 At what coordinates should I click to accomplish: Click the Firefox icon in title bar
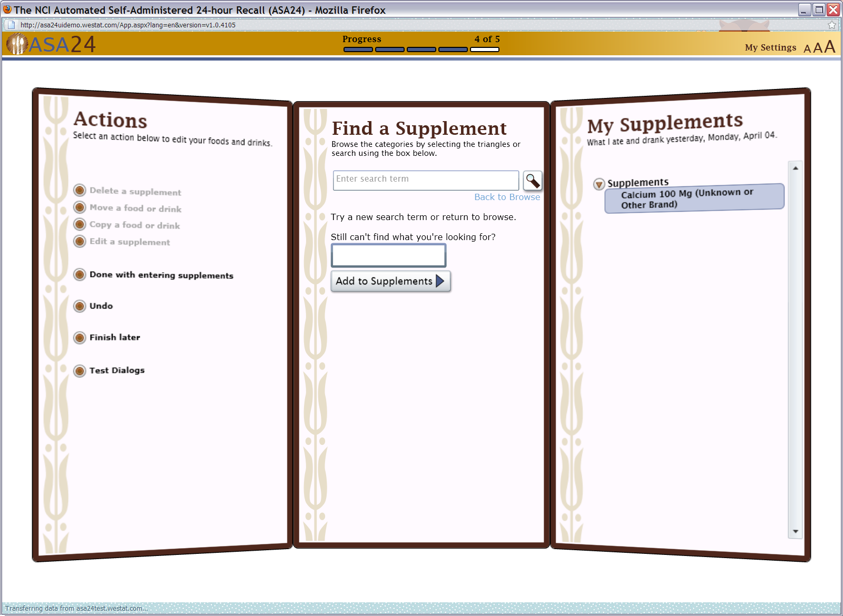(x=7, y=9)
